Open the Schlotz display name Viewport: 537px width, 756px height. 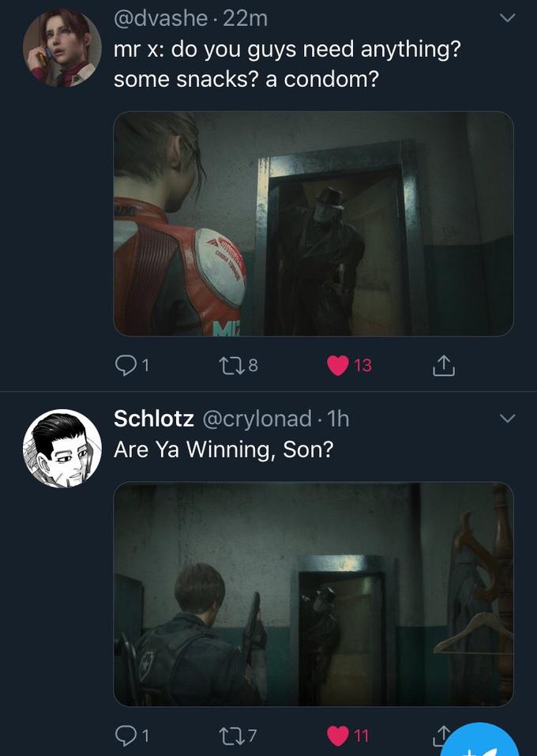pos(154,418)
